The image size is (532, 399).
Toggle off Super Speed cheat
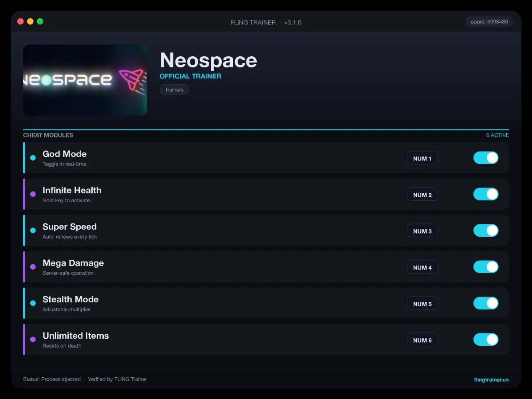486,231
